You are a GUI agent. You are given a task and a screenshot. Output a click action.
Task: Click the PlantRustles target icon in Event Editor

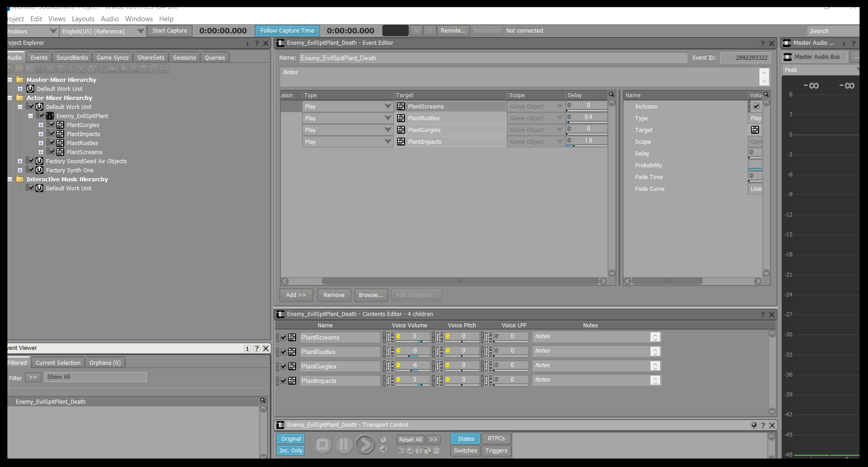click(401, 118)
